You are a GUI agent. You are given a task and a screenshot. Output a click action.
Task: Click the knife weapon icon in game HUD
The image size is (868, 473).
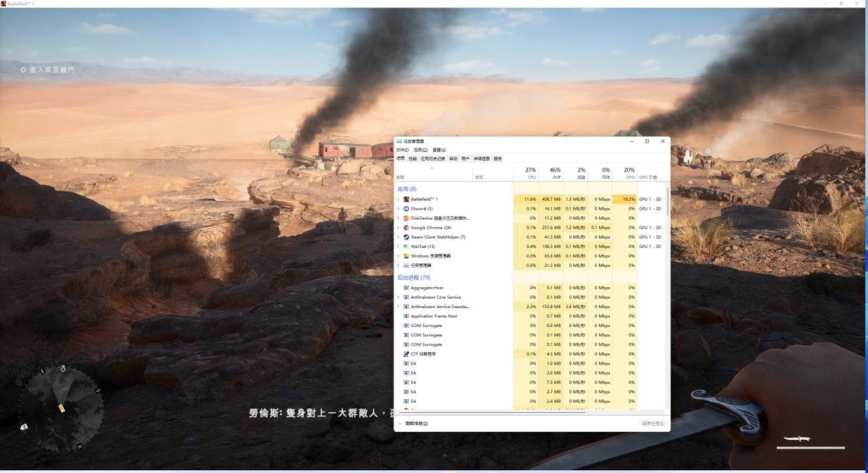797,439
